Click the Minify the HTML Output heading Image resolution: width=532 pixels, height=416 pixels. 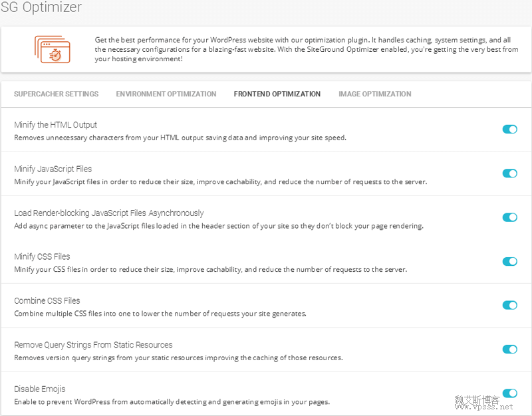click(56, 125)
